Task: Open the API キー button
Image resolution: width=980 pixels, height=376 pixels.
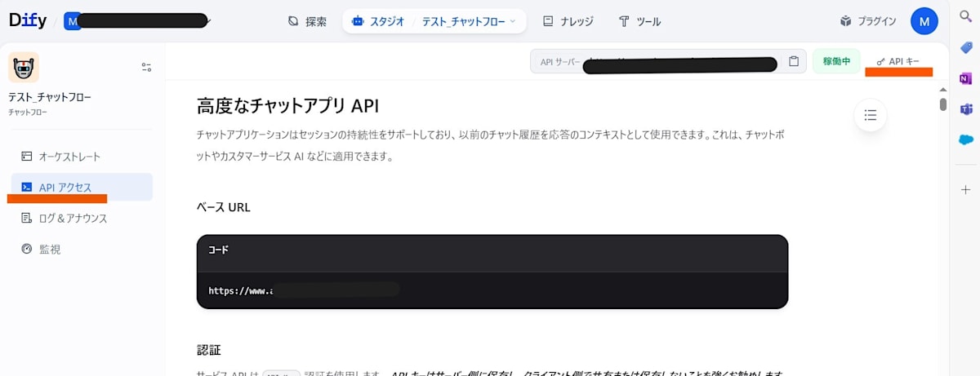Action: coord(898,61)
